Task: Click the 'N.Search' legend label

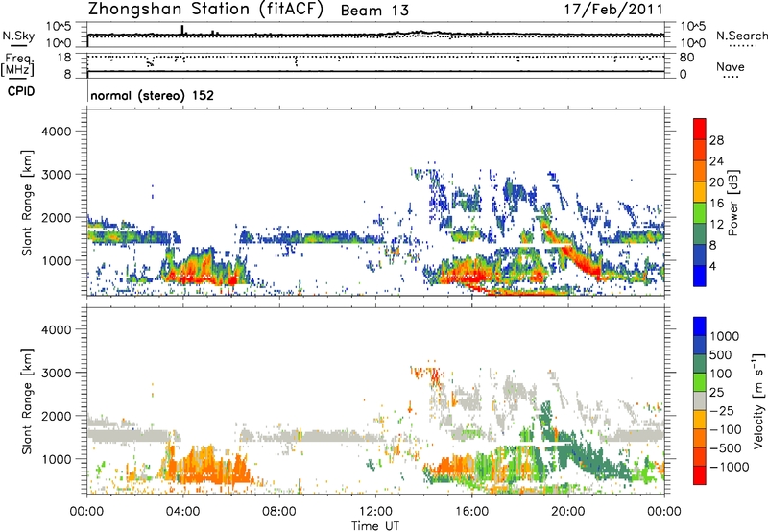Action: (741, 36)
